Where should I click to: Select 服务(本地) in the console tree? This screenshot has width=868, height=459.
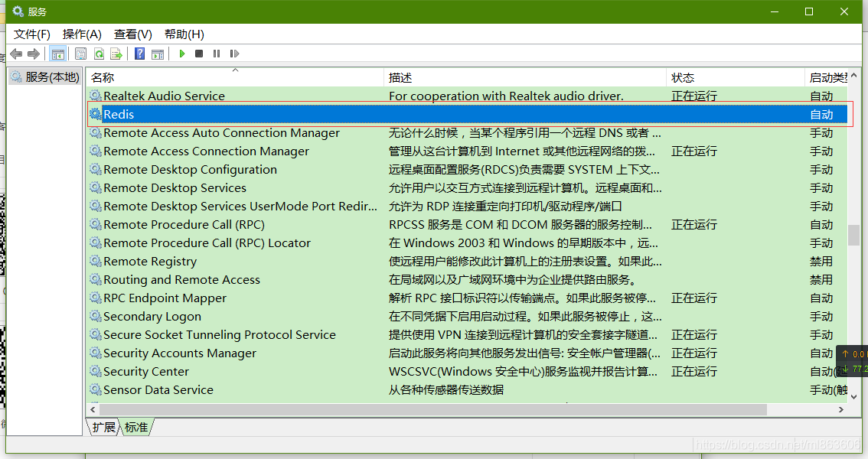pos(51,76)
